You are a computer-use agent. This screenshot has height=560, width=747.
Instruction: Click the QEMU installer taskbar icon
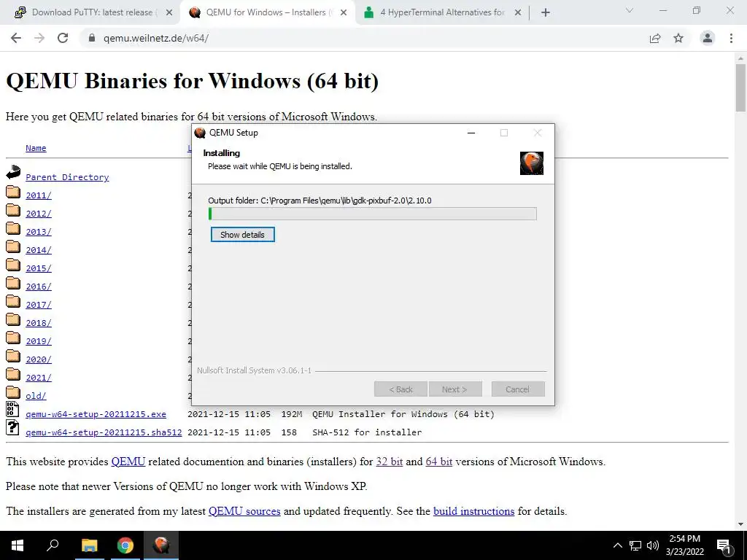pos(161,545)
